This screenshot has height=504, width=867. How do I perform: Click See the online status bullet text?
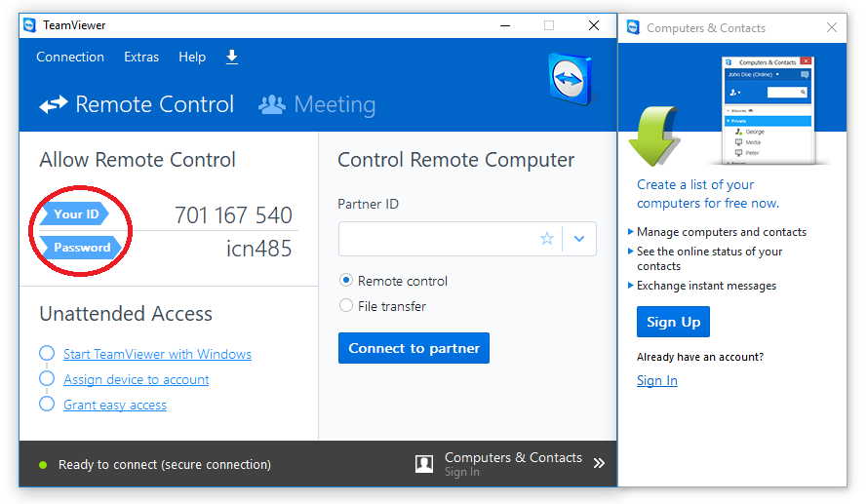709,258
